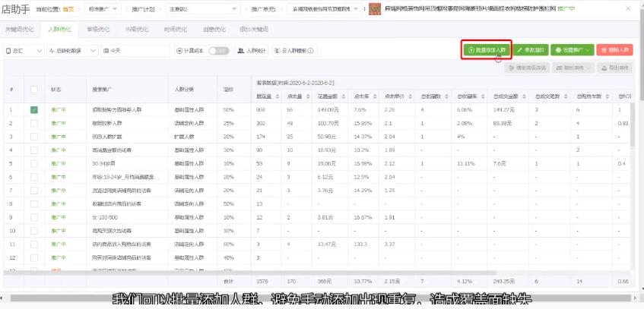Open the 云人群模板 button
The width and height of the screenshot is (644, 309).
[294, 51]
